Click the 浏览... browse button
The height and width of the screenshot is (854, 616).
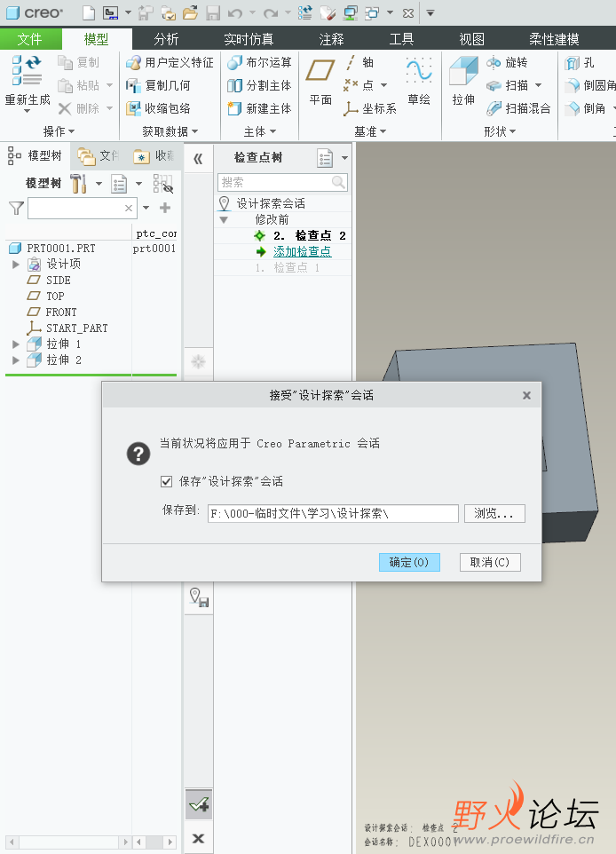[x=494, y=514]
